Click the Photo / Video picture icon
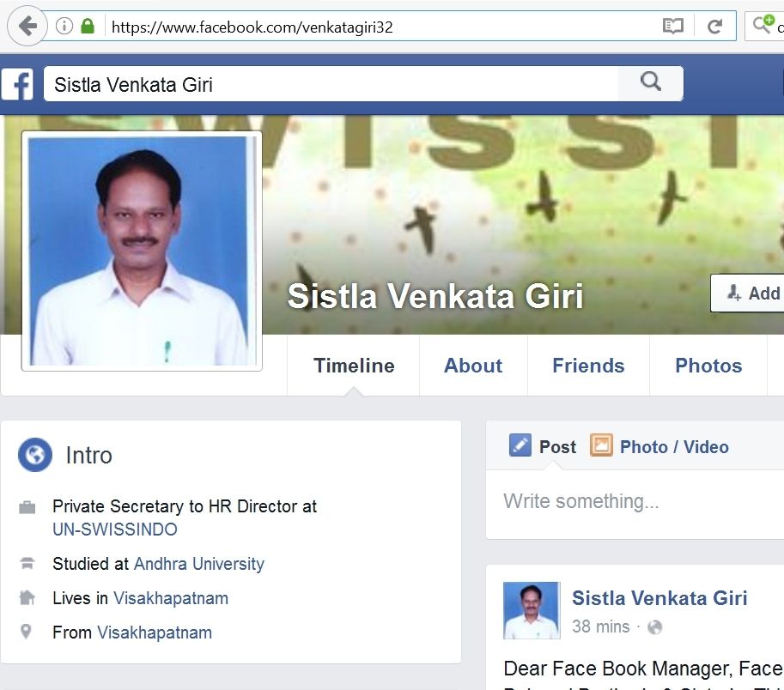 (601, 445)
